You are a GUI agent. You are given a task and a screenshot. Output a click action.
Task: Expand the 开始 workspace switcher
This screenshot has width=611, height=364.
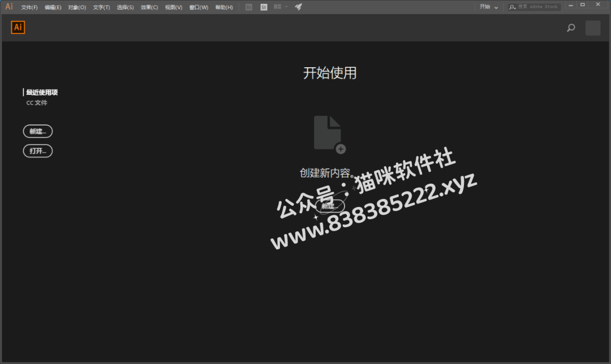[489, 7]
